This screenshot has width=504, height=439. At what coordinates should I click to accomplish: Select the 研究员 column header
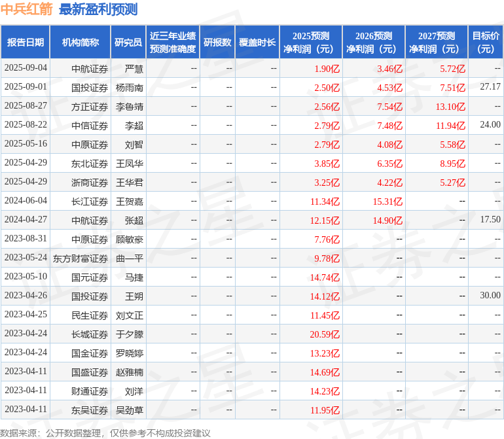128,42
